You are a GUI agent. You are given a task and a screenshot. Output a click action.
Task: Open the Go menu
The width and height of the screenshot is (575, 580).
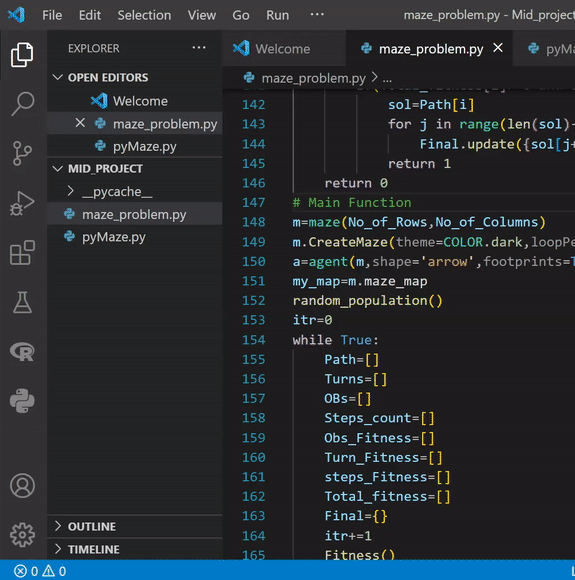coord(241,15)
